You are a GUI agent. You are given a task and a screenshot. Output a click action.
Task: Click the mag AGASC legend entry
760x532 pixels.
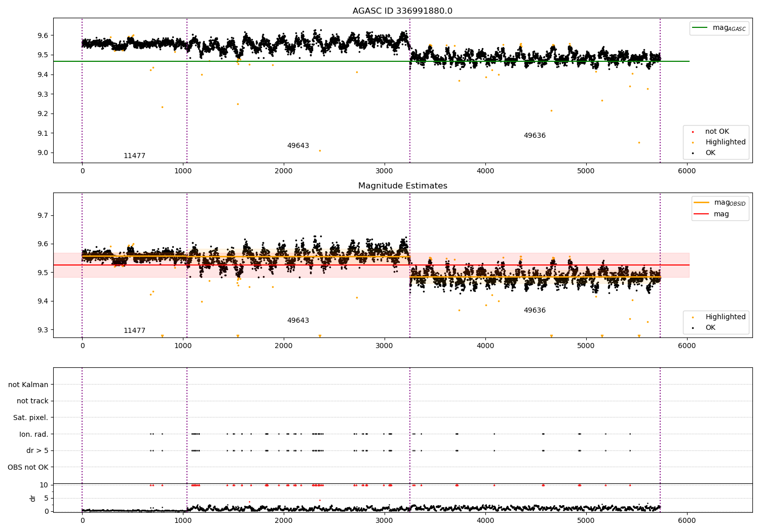coord(719,28)
